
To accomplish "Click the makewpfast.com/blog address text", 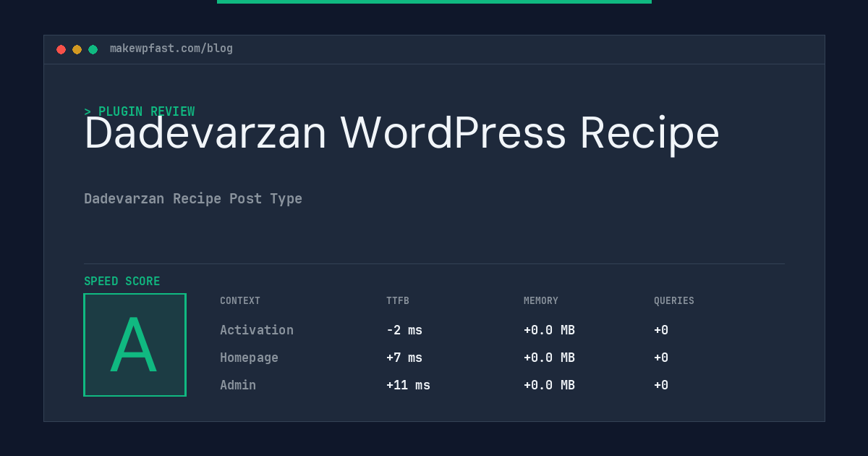I will click(x=171, y=48).
